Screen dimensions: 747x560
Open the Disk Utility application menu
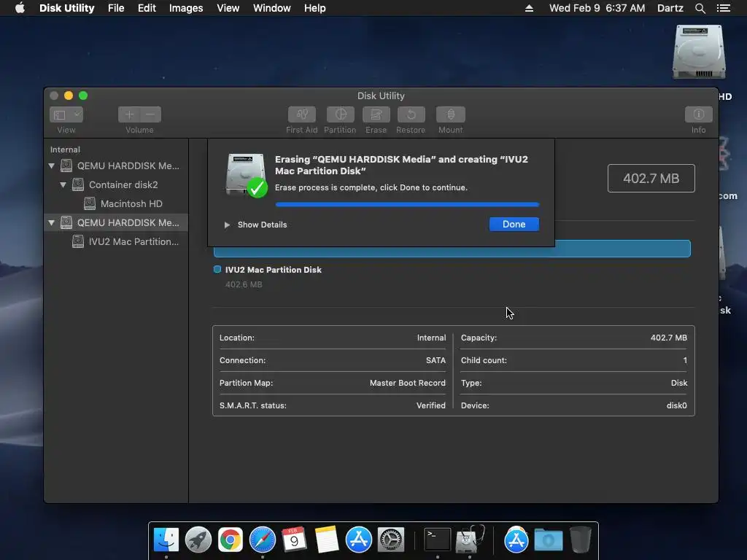(66, 8)
